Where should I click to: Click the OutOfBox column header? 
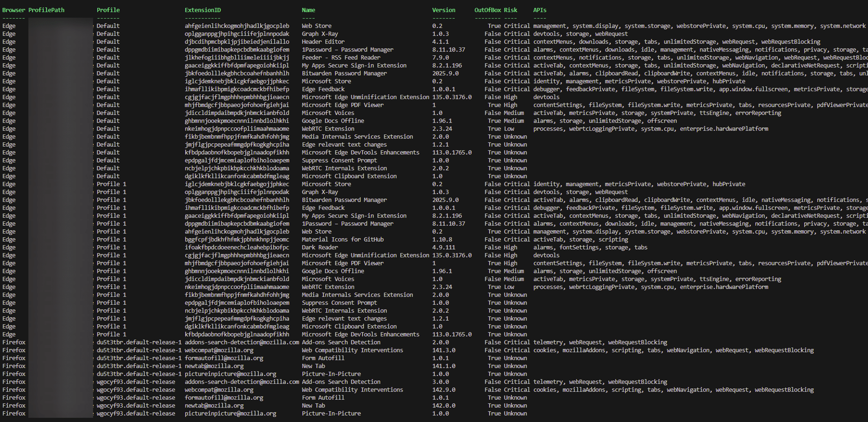(487, 10)
